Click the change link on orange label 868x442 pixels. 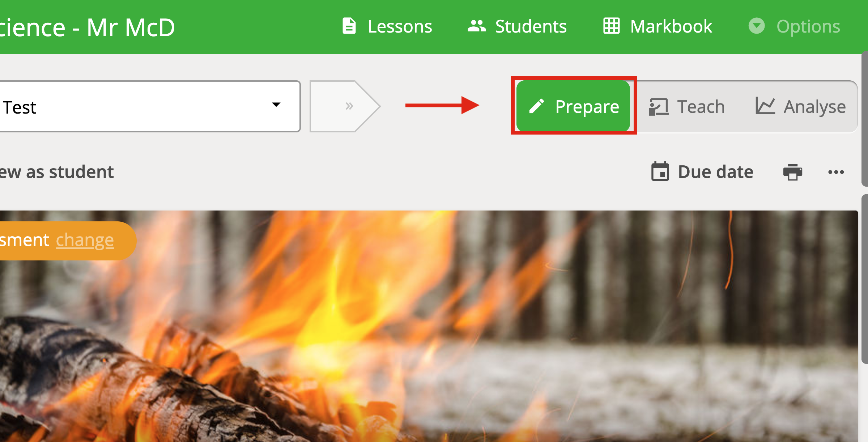pos(85,240)
